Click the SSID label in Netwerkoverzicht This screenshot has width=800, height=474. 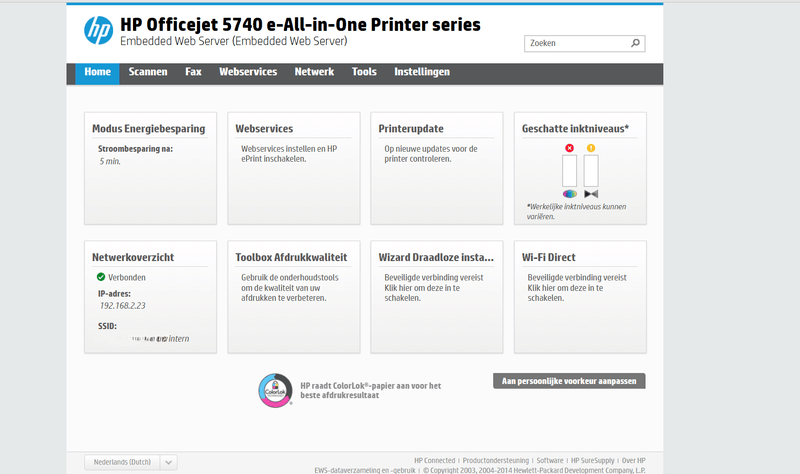[x=107, y=326]
